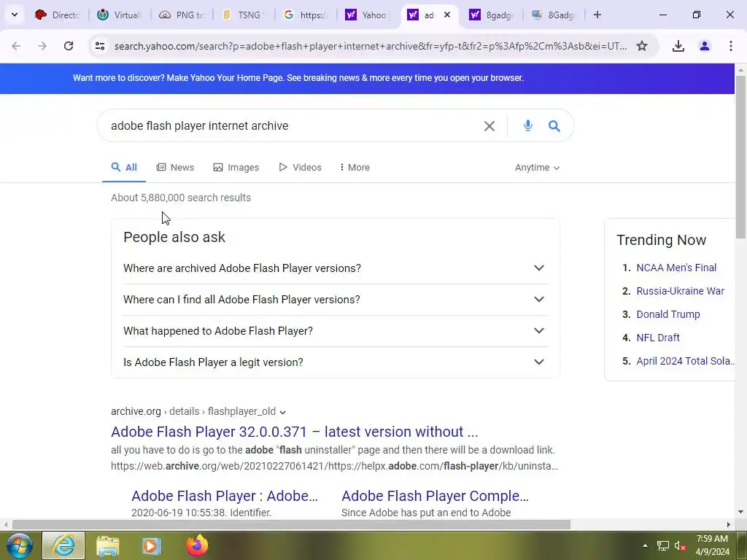The width and height of the screenshot is (747, 560).
Task: Open Windows Media Player on taskbar
Action: point(152,545)
